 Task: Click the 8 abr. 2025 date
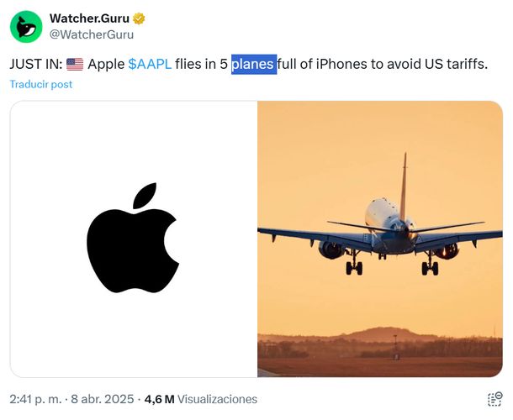tap(103, 399)
